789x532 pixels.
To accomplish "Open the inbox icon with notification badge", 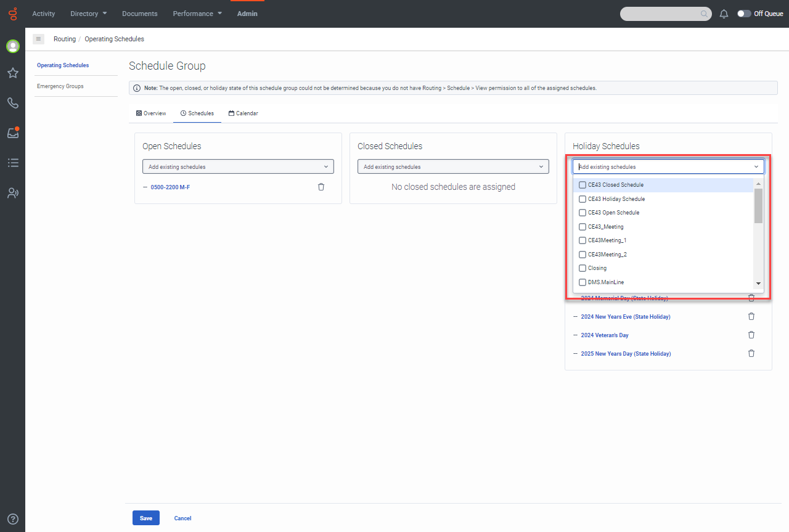I will [12, 133].
